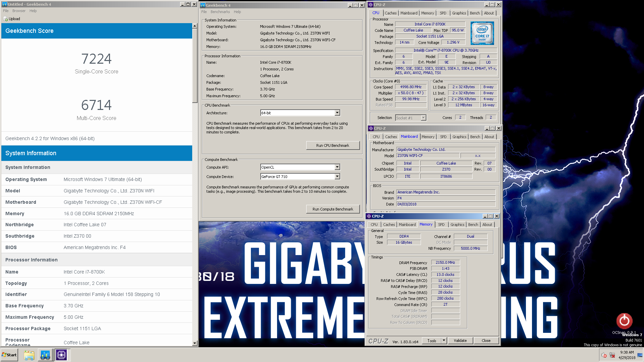Switch to Bench tab in top CPU-Z window
Viewport: 644px width, 362px height.
[475, 13]
